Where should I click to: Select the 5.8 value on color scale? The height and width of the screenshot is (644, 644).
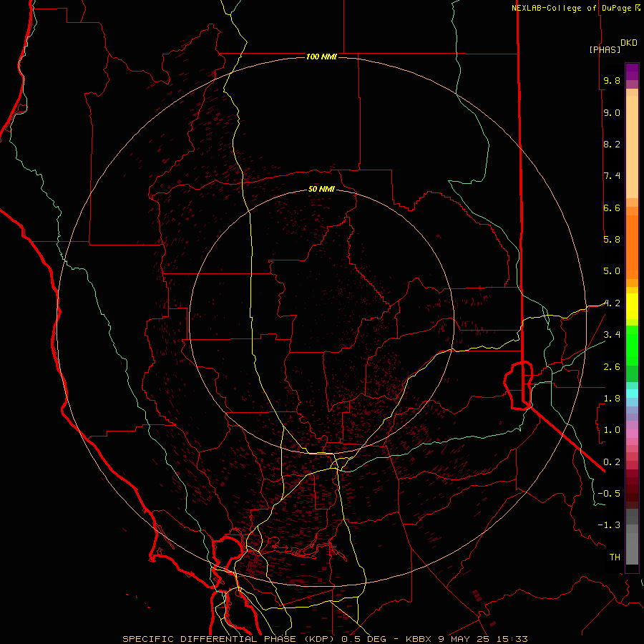612,240
